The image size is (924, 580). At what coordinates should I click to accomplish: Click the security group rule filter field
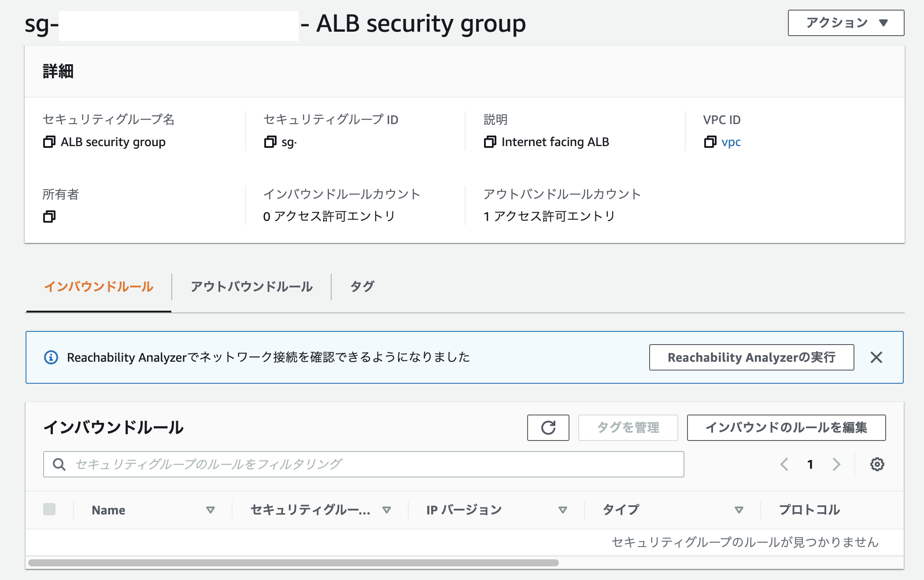(x=352, y=464)
